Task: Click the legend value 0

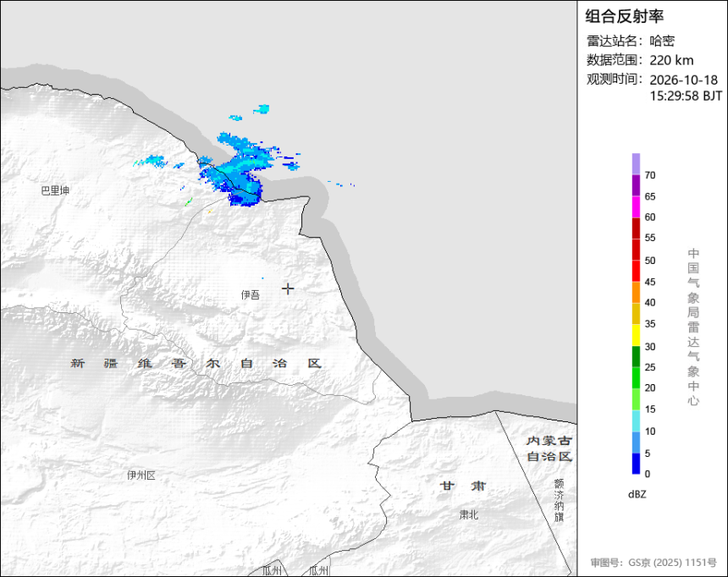Action: tap(648, 474)
